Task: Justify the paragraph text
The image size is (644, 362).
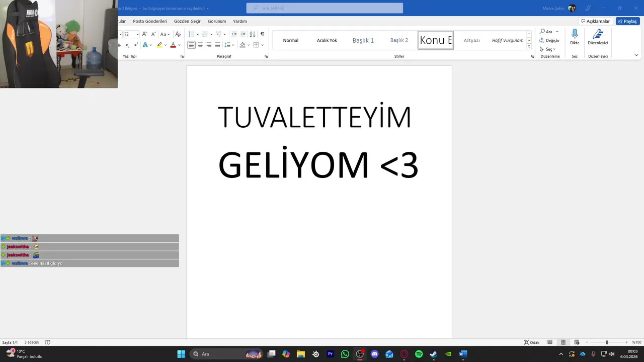Action: pyautogui.click(x=217, y=45)
